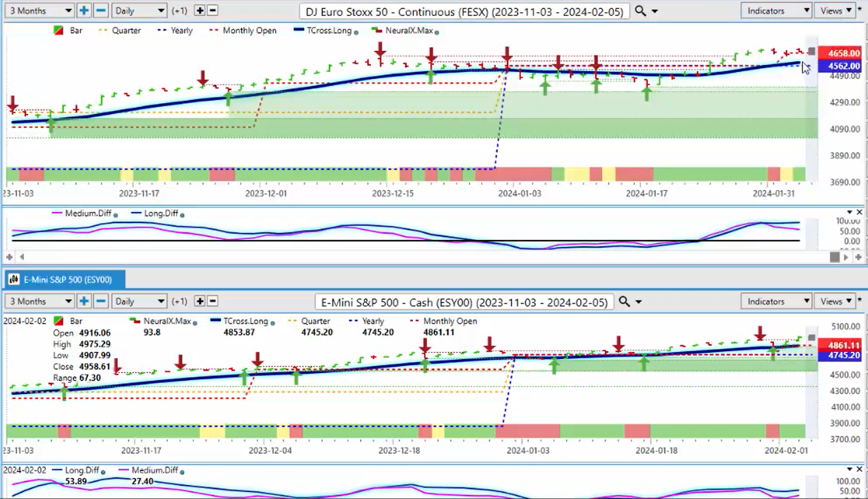The height and width of the screenshot is (499, 868).
Task: Click the Yearly legend label in top chart
Action: (182, 31)
